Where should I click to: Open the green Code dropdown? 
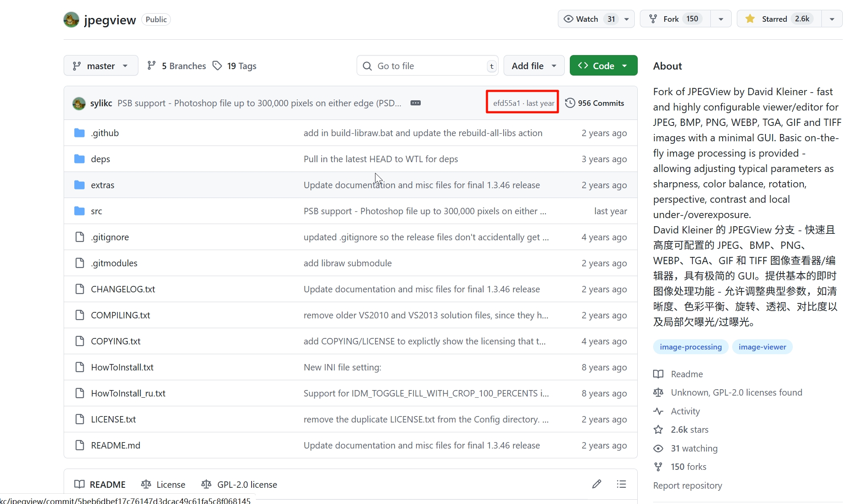pyautogui.click(x=603, y=66)
